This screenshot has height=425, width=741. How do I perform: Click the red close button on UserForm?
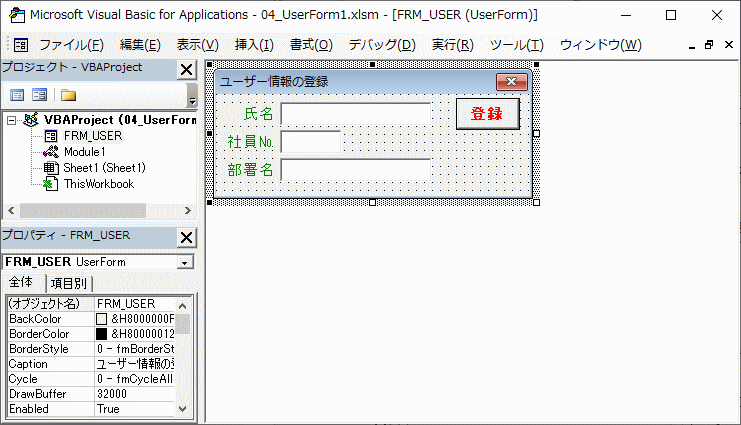[512, 82]
